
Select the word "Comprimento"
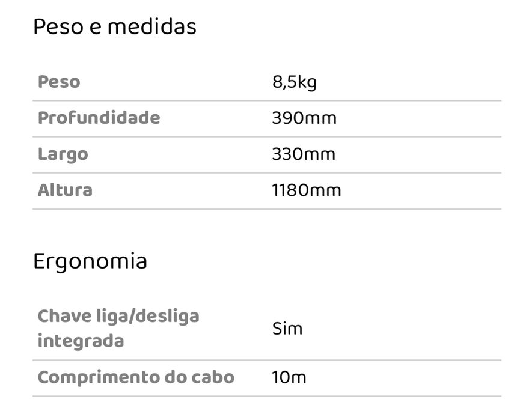(97, 377)
